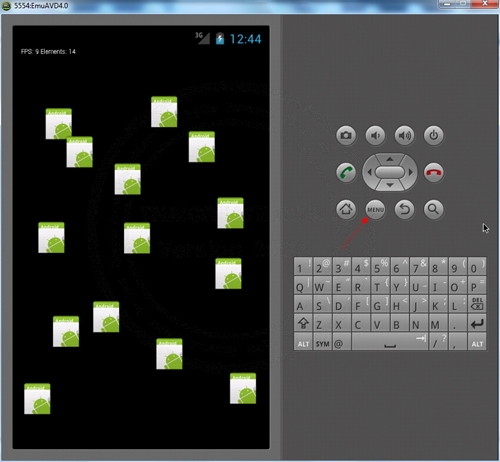Screen dimensions: 500x462
Task: Click the D-pad center select button
Action: [x=390, y=172]
